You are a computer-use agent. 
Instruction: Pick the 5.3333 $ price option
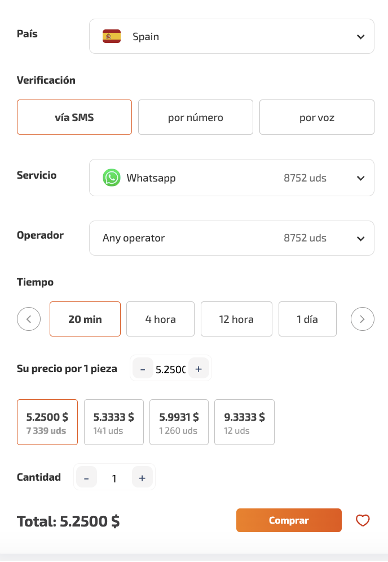pyautogui.click(x=114, y=422)
